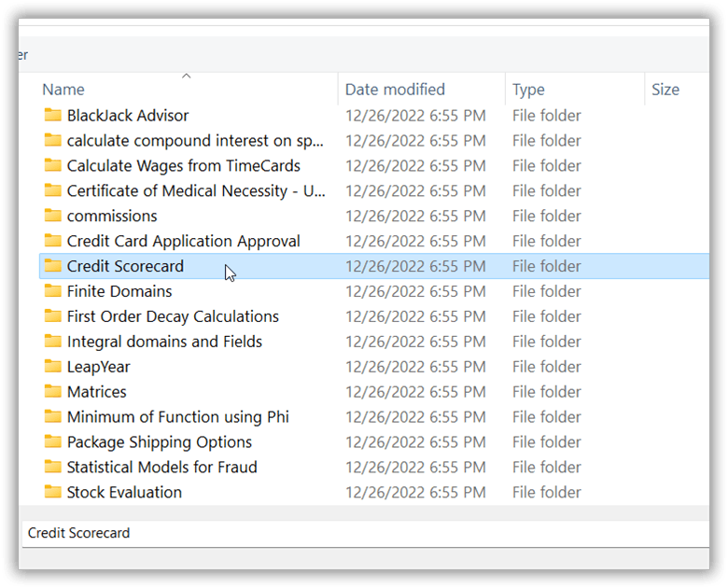The image size is (728, 588).
Task: Click the Matrices folder icon
Action: tap(52, 392)
